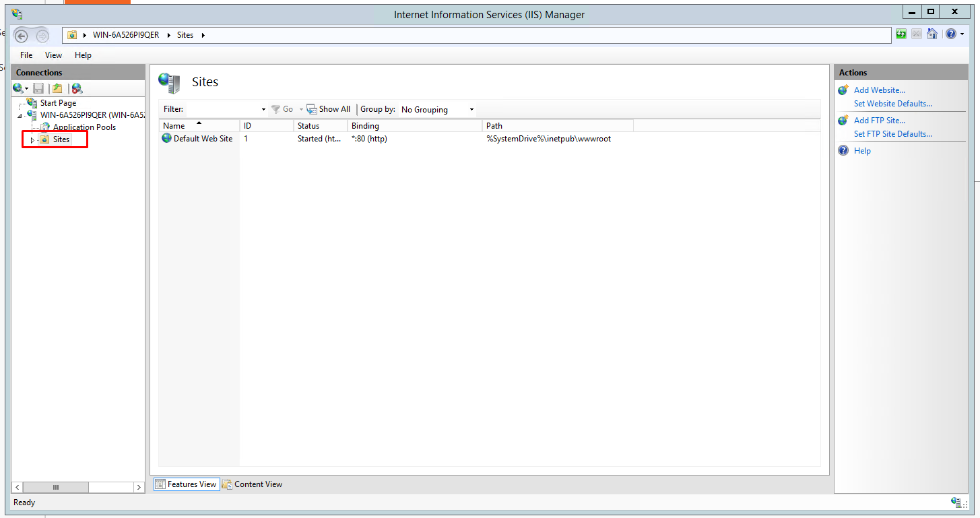Viewport: 980px width, 518px height.
Task: Click the Help question mark icon in Actions
Action: point(843,150)
